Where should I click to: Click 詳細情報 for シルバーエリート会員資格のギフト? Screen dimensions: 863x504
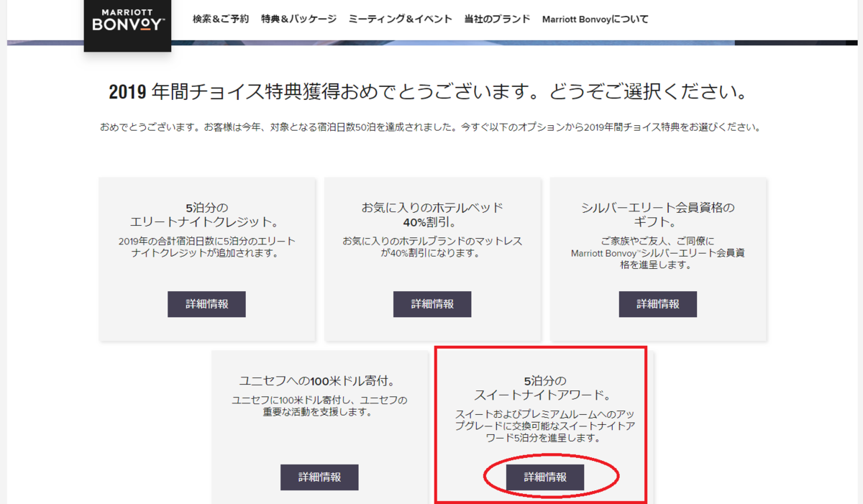click(x=658, y=304)
